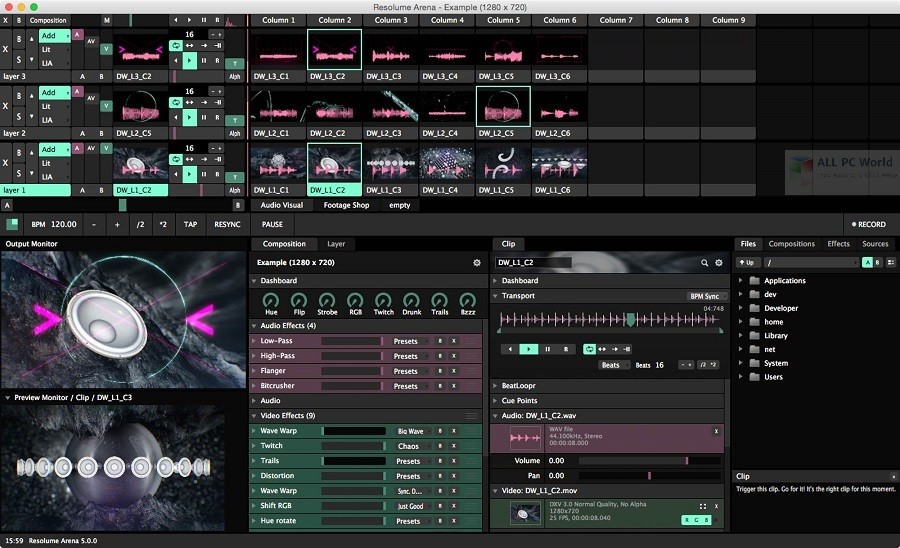Click the Applications folder icon
Viewport: 900px width, 548px height.
[755, 281]
